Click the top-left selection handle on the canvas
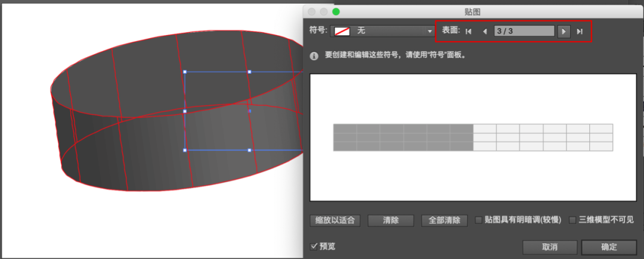Image resolution: width=644 pixels, height=259 pixels. click(x=185, y=71)
